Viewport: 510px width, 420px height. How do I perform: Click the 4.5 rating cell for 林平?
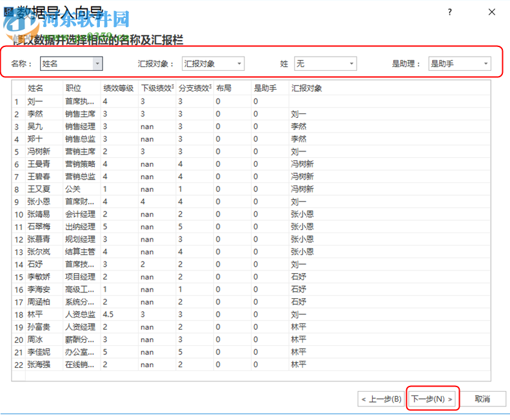119,314
